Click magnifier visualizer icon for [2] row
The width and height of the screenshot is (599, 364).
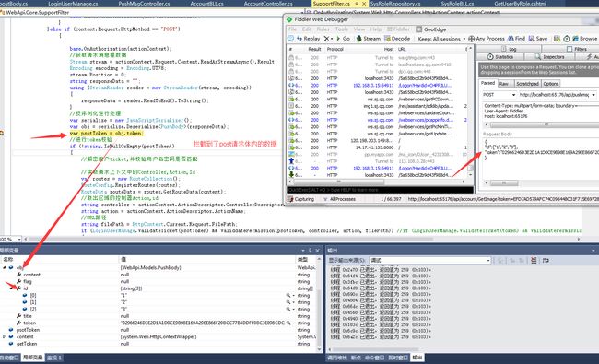[x=288, y=310]
